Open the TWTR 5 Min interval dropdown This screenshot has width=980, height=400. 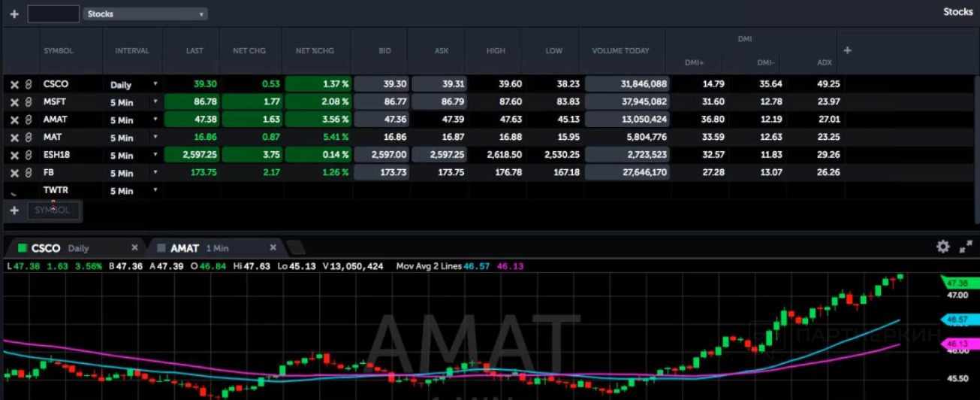pos(155,190)
